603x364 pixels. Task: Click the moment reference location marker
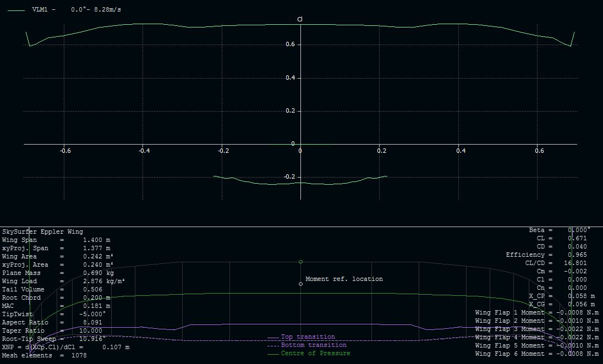pos(300,284)
